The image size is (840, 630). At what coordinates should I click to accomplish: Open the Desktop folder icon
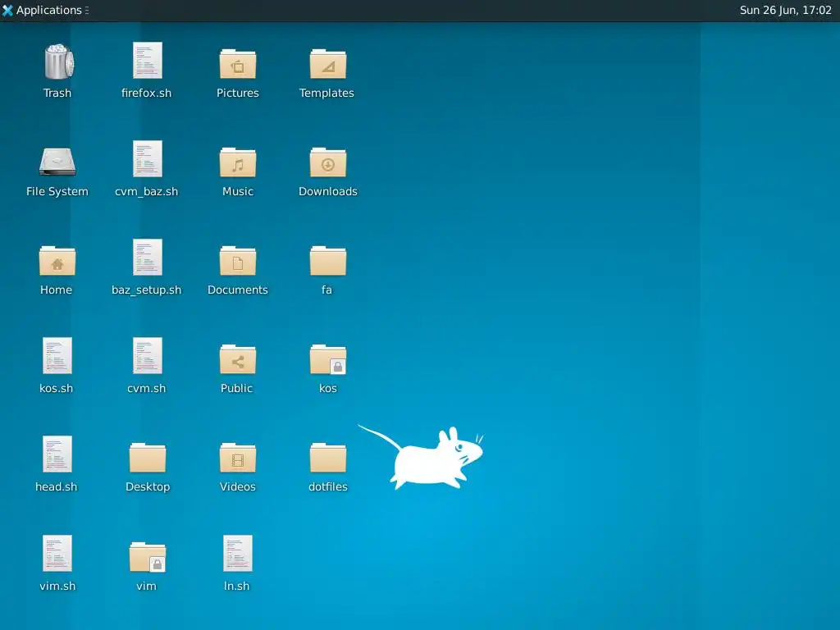(x=148, y=458)
